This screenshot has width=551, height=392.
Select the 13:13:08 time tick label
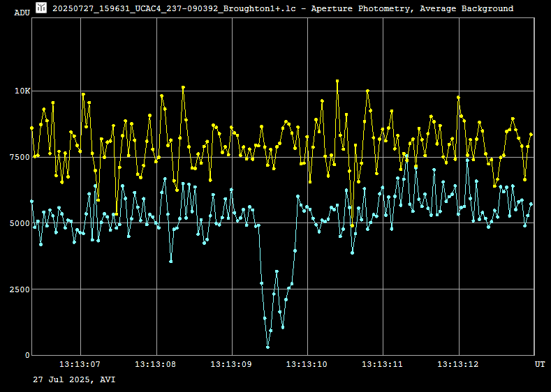pyautogui.click(x=155, y=364)
